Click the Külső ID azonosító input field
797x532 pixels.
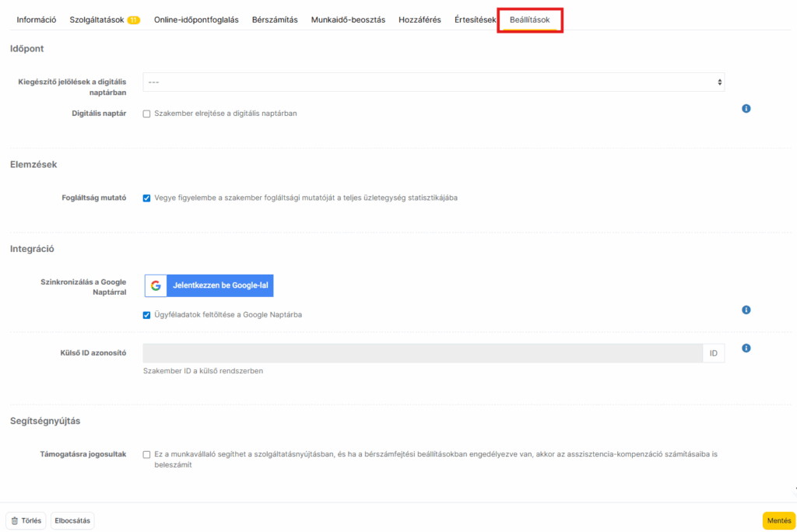coord(423,353)
